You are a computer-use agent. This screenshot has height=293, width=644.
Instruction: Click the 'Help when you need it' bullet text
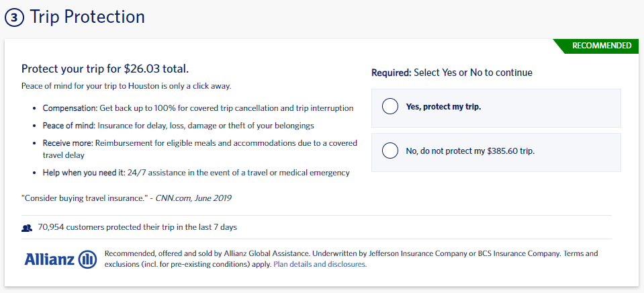(x=196, y=173)
